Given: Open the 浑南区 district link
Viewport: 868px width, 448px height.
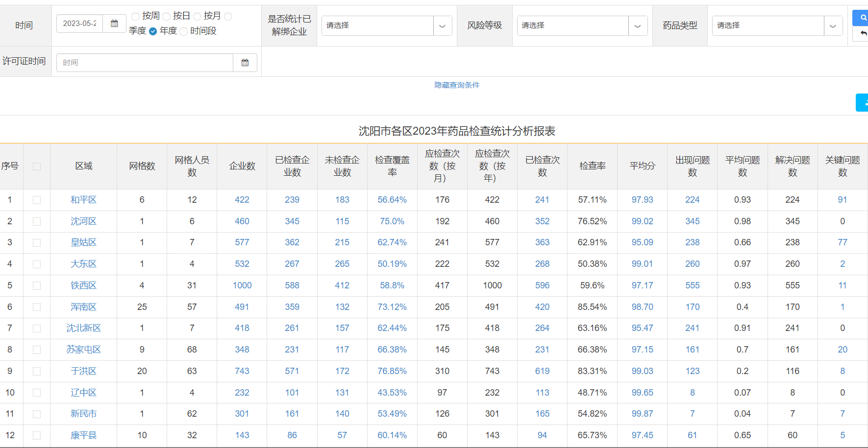Looking at the screenshot, I should [83, 307].
